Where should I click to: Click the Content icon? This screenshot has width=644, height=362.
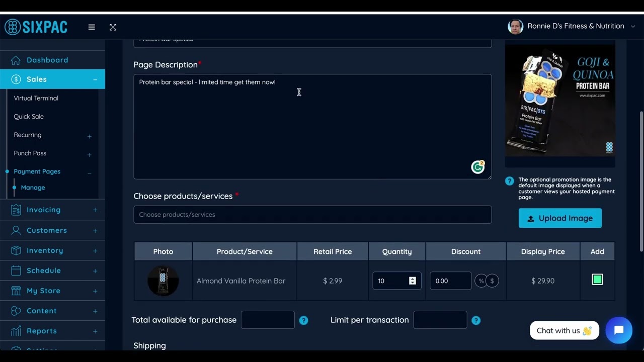pos(16,311)
